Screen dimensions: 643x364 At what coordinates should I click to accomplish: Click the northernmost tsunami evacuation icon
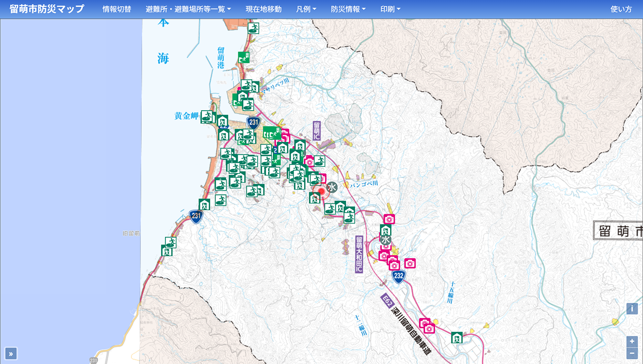[253, 28]
